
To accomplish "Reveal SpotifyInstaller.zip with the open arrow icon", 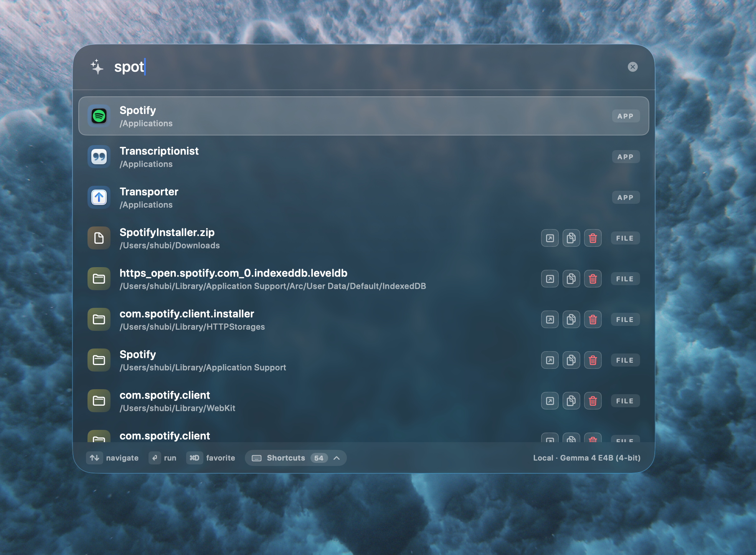I will (x=550, y=238).
